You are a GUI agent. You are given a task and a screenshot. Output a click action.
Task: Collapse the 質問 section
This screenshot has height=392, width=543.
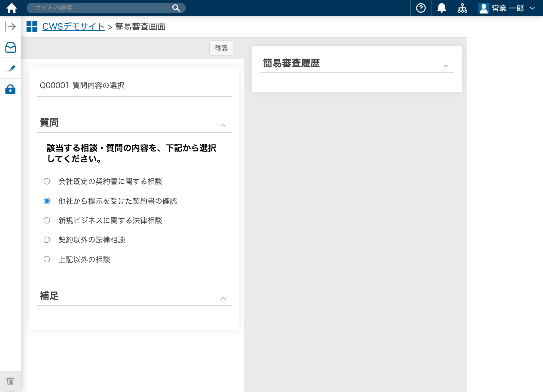[223, 125]
